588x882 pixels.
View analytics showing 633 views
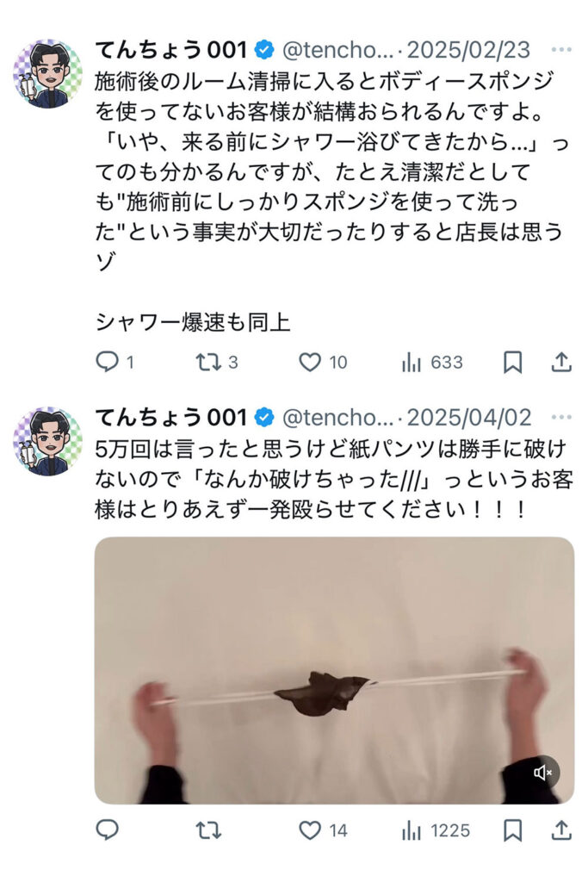point(431,363)
